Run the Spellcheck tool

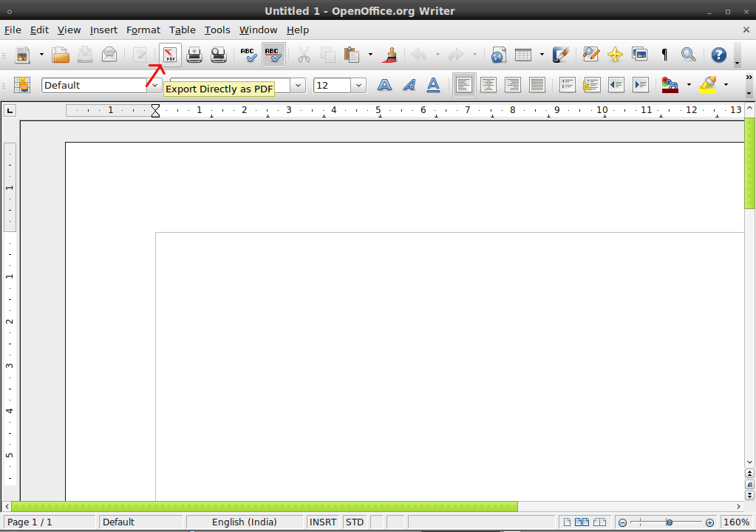point(248,55)
